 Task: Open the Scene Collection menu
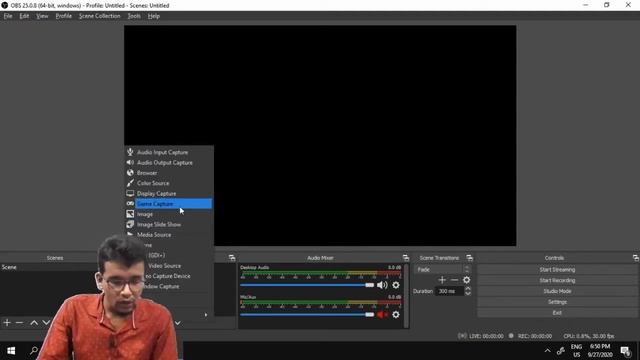100,16
